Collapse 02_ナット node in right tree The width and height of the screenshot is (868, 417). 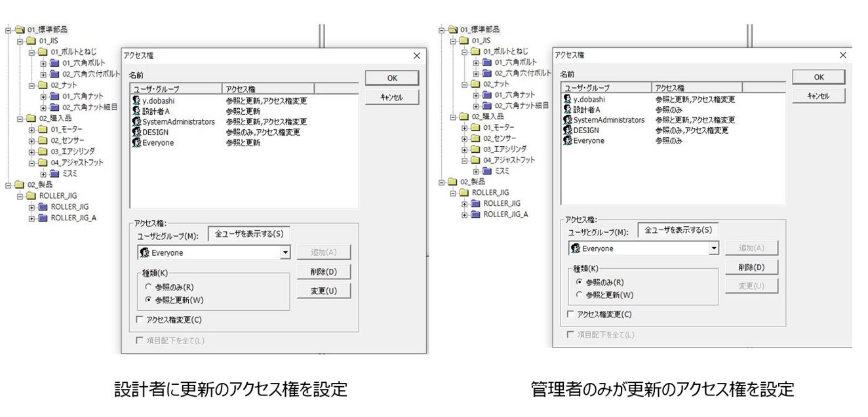464,85
